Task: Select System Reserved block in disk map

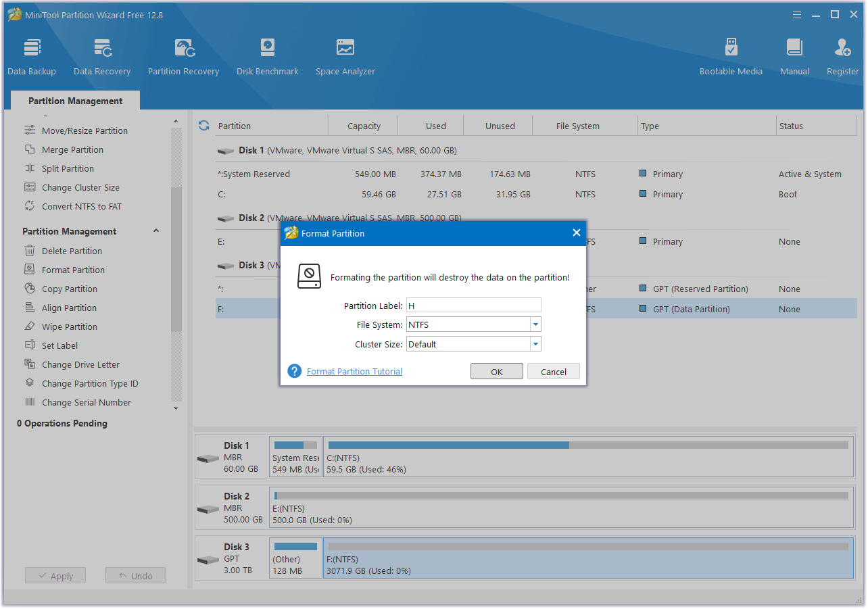Action: coord(295,457)
